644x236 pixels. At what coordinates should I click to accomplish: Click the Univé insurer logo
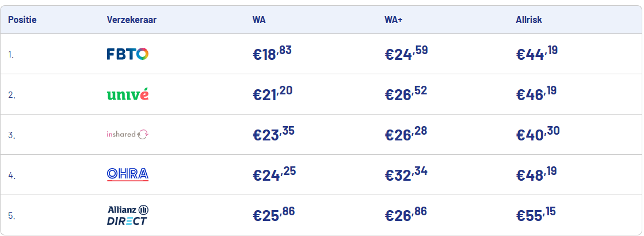pyautogui.click(x=128, y=94)
